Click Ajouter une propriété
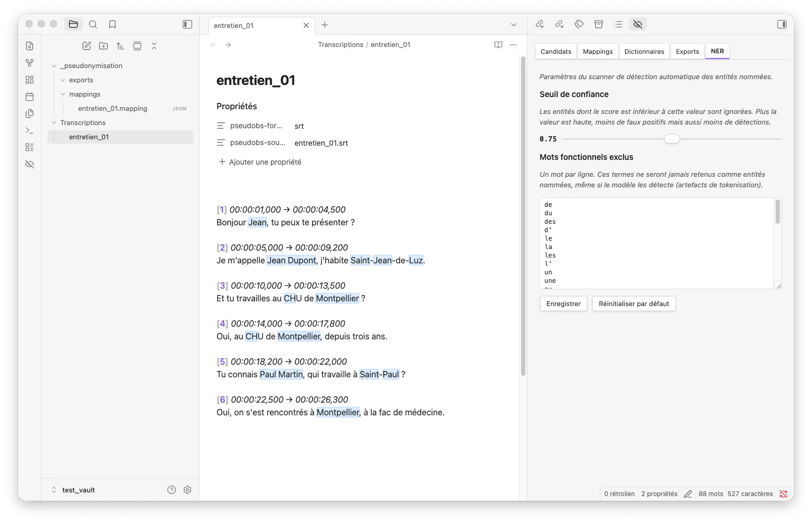812x523 pixels. coord(260,162)
